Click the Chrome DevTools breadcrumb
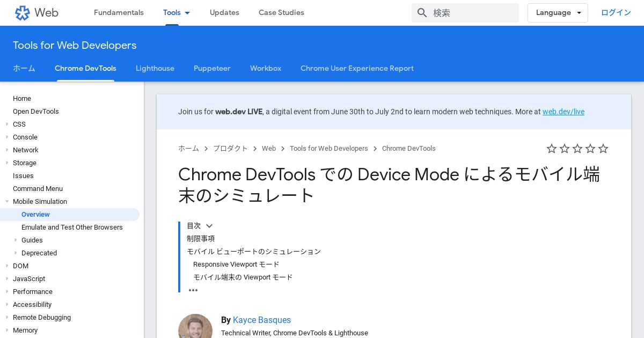 409,149
